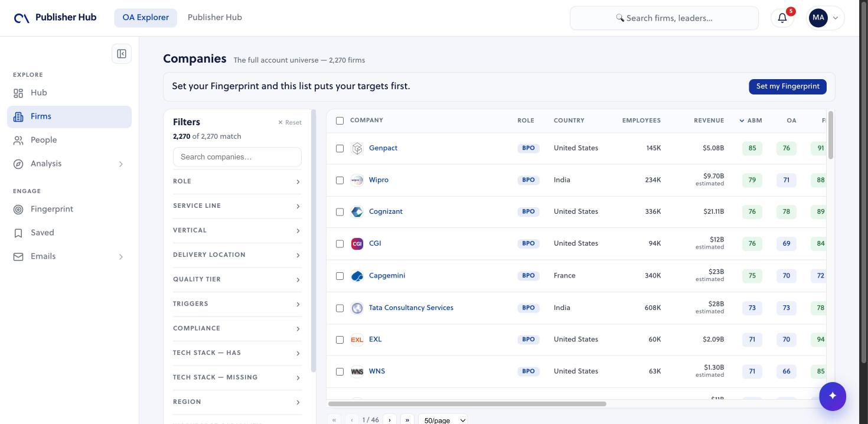Click the search magnifier icon

click(620, 18)
